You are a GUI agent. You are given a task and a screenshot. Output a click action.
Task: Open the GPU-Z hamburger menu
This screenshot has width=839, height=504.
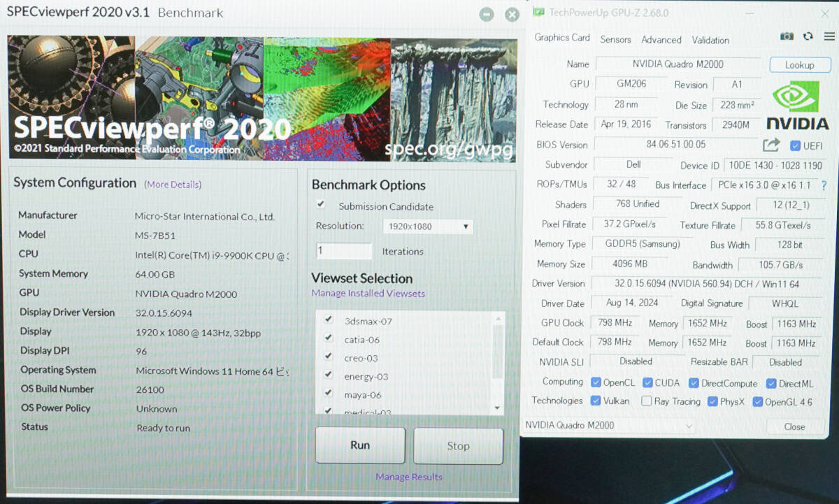(x=829, y=36)
